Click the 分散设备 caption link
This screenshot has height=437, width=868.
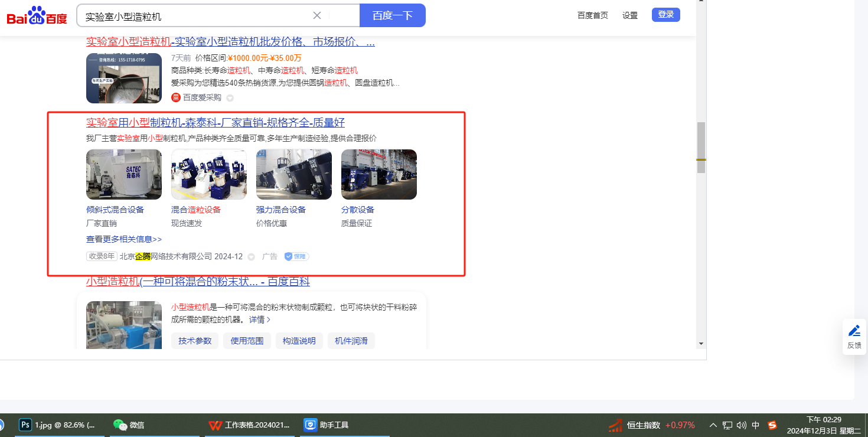pyautogui.click(x=358, y=210)
